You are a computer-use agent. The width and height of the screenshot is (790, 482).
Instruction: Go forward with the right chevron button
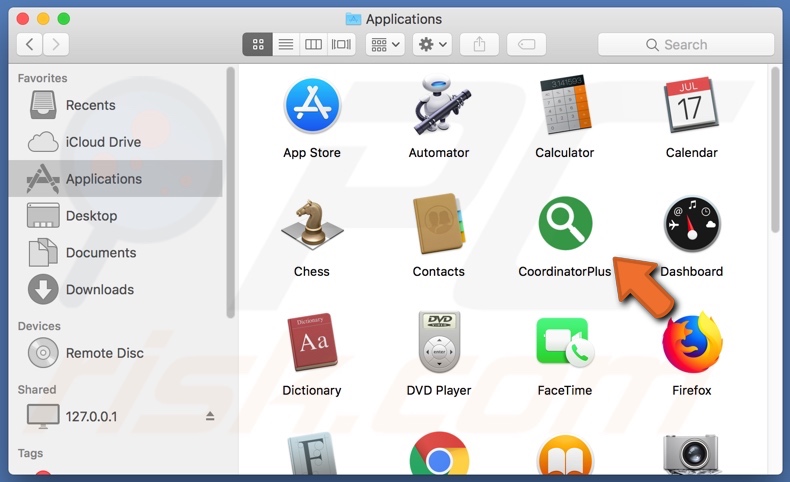click(x=56, y=44)
